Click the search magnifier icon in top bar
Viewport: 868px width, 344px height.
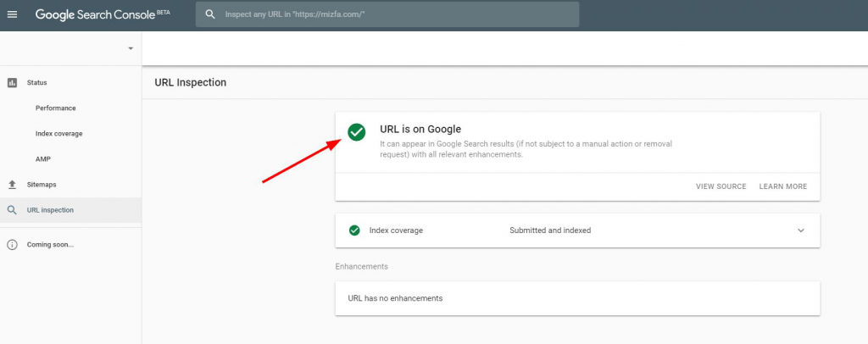point(210,14)
